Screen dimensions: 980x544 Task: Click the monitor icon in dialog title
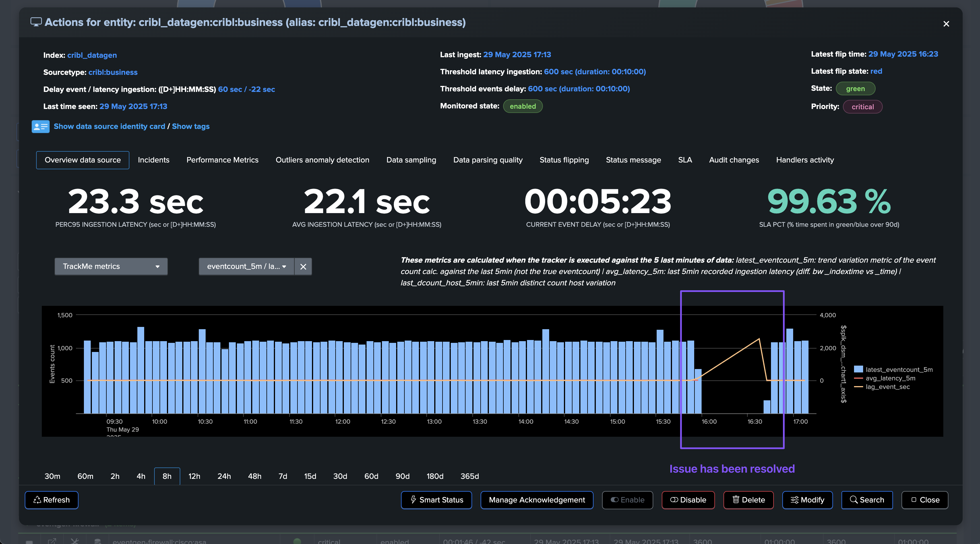pyautogui.click(x=36, y=22)
